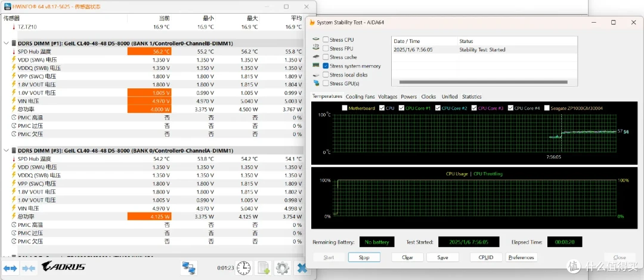Collapse HWiNFO columns with the inward arrows icon
Image resolution: width=644 pixels, height=280 pixels.
29,269
